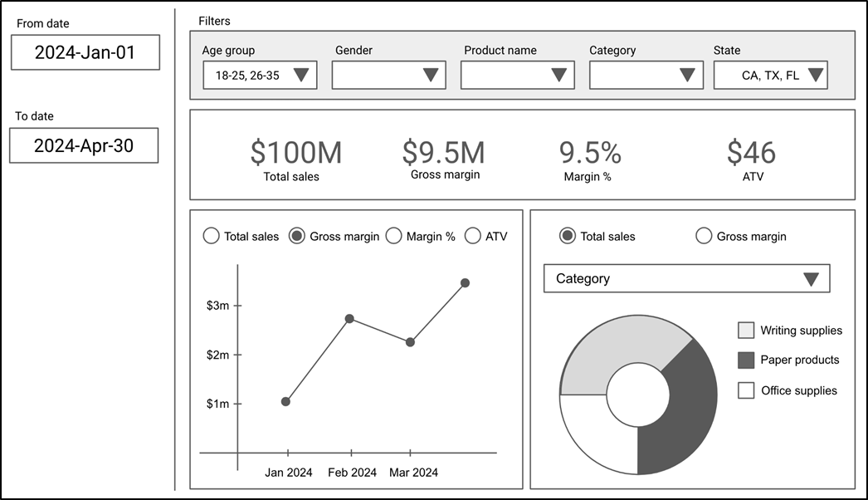The height and width of the screenshot is (500, 868).
Task: Open the Category breakdown selector above donut chart
Action: pyautogui.click(x=686, y=278)
